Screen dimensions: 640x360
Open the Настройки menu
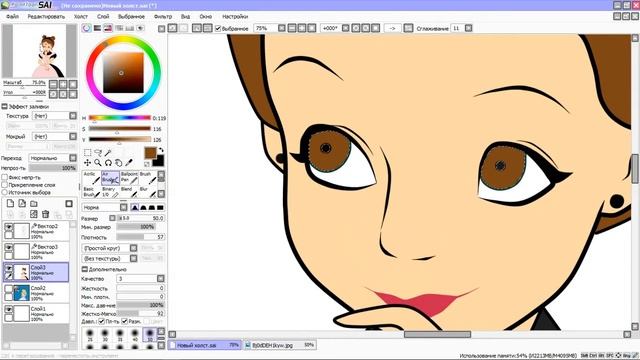(235, 16)
